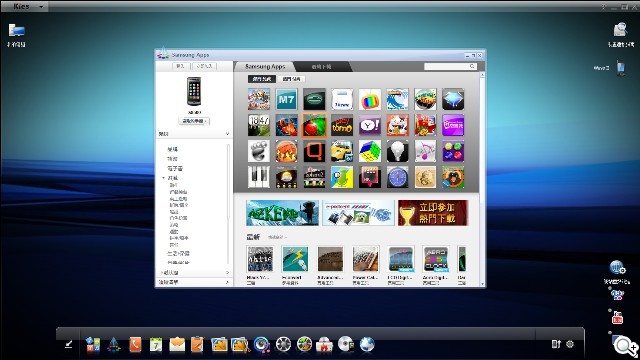
Task: Open the piano keys app icon
Action: 259,177
